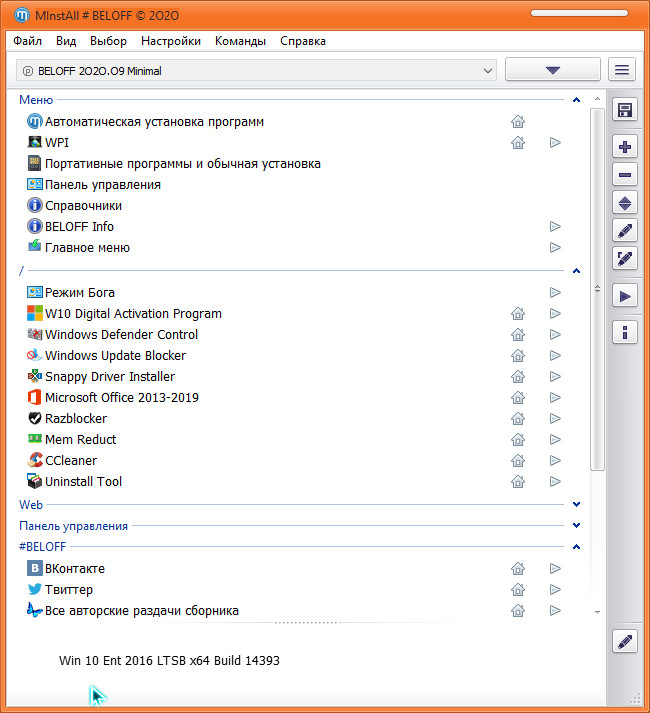This screenshot has height=713, width=650.
Task: Open the Команды menu
Action: click(x=240, y=41)
